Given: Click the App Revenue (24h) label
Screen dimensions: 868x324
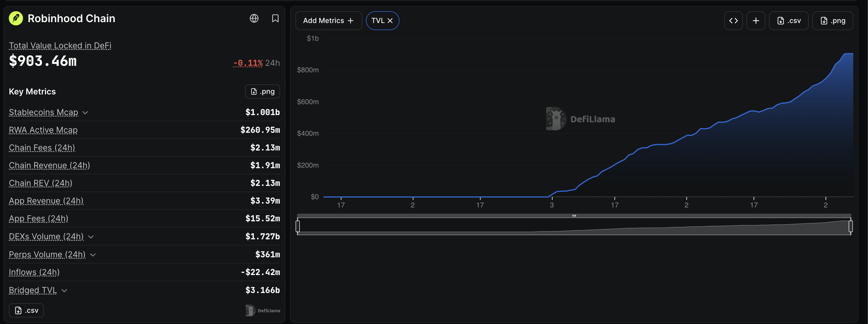Looking at the screenshot, I should pos(46,201).
